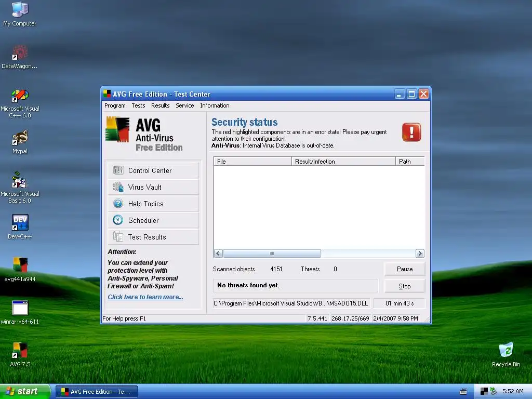Click the AVG tray icon near the clock
Viewport: 532px width, 399px height.
point(484,392)
